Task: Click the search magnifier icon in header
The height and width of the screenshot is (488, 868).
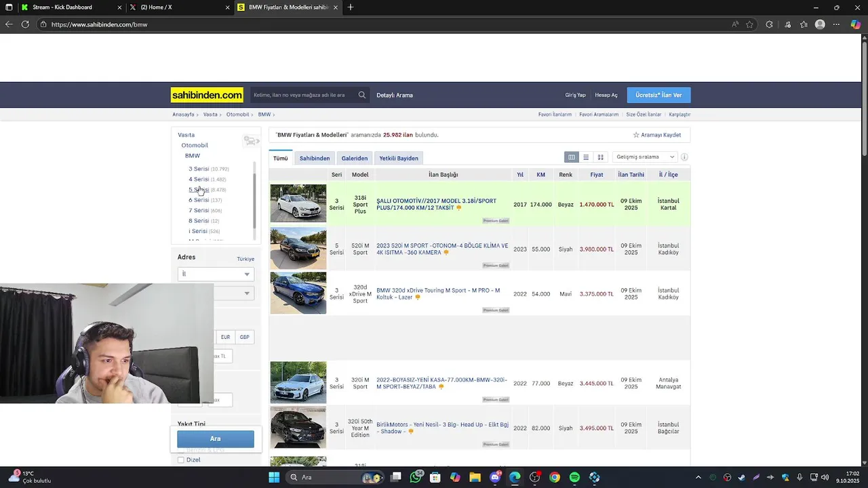Action: point(362,95)
